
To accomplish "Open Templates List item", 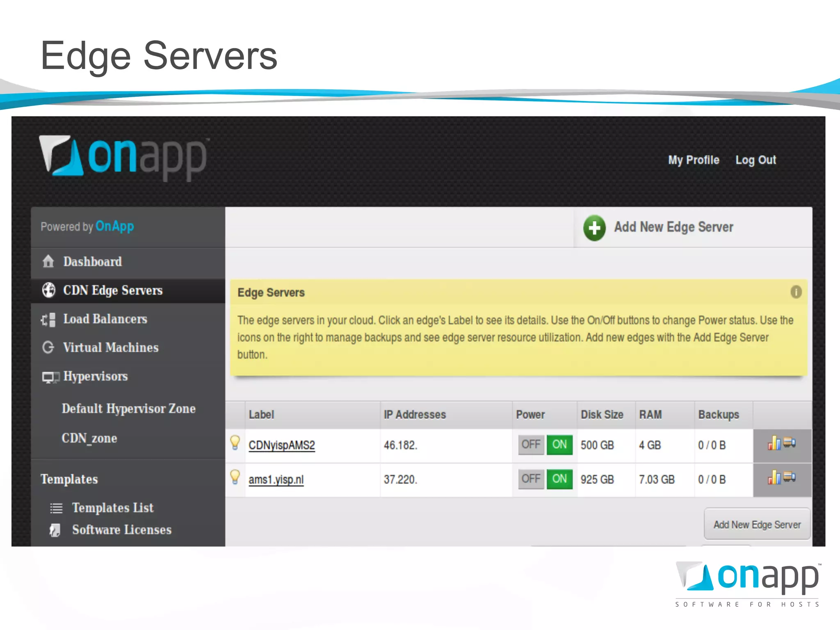I will pyautogui.click(x=113, y=508).
